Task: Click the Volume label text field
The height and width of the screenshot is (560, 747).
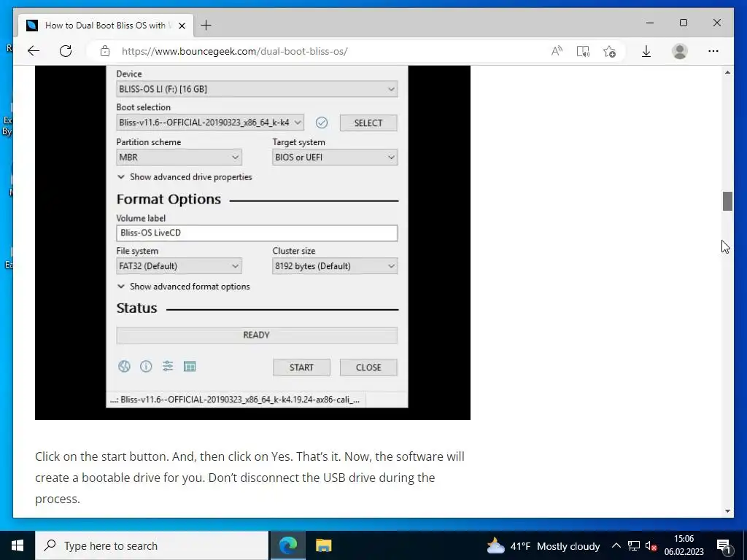Action: click(257, 233)
